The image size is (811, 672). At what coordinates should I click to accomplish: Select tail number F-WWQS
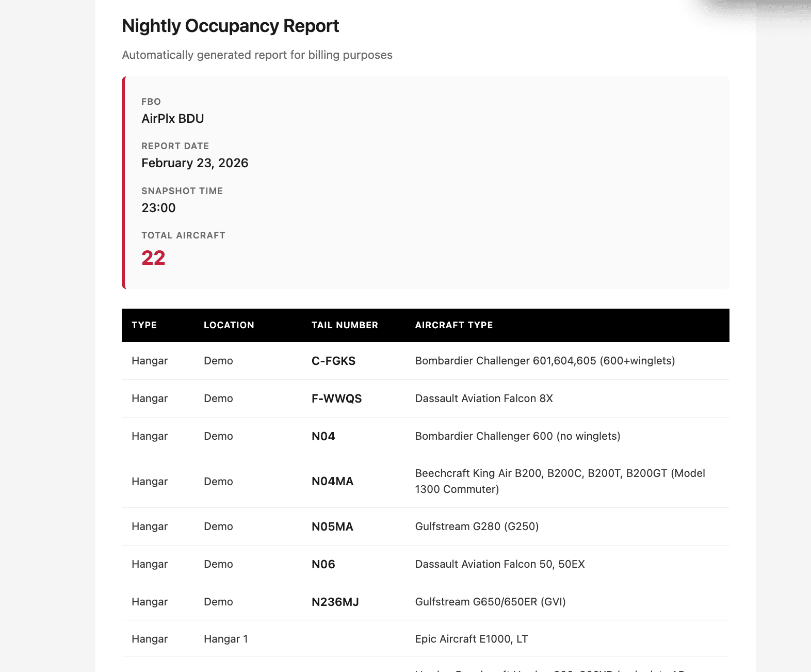point(336,398)
